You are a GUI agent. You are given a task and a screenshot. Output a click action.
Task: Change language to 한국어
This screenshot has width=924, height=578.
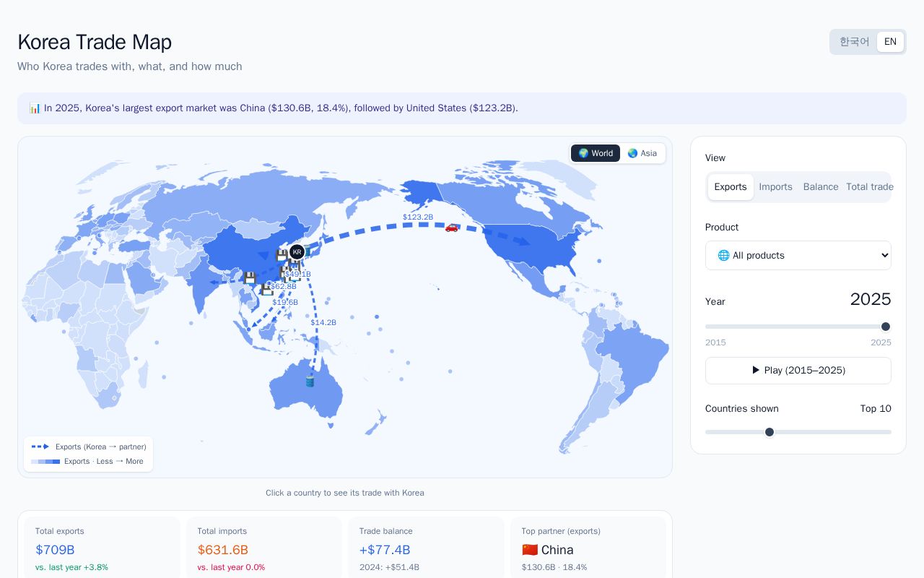click(855, 42)
